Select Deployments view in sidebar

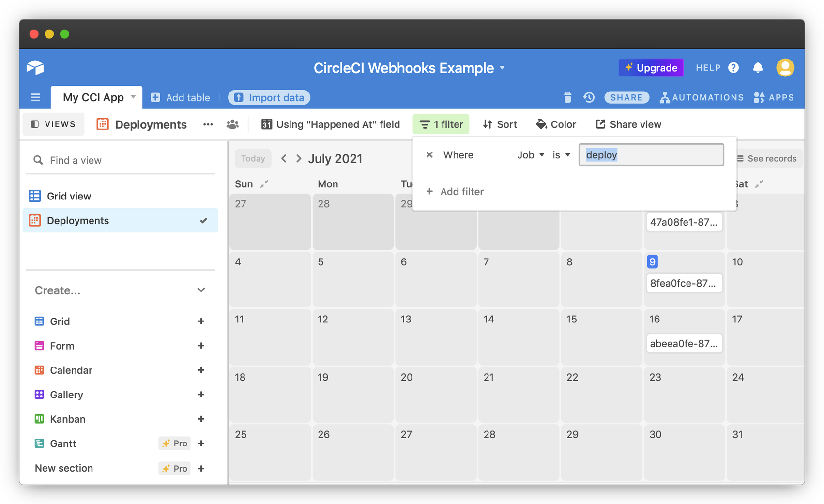(120, 221)
